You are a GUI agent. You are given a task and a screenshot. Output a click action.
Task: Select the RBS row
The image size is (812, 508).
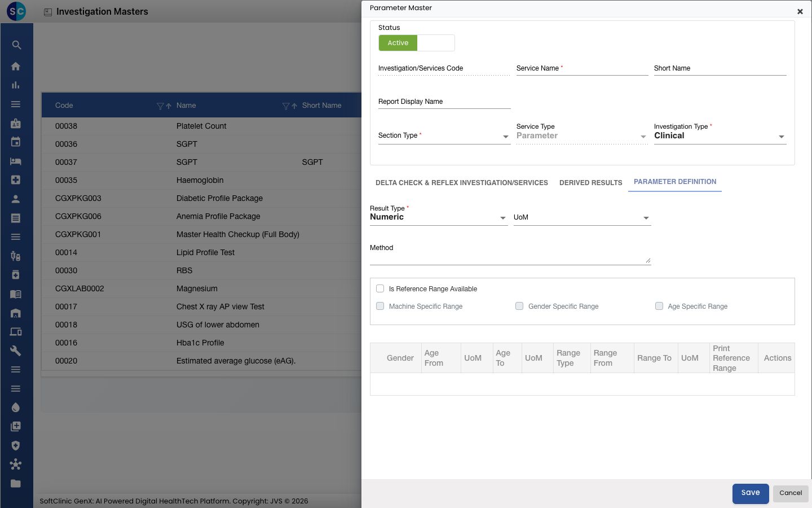pyautogui.click(x=201, y=270)
